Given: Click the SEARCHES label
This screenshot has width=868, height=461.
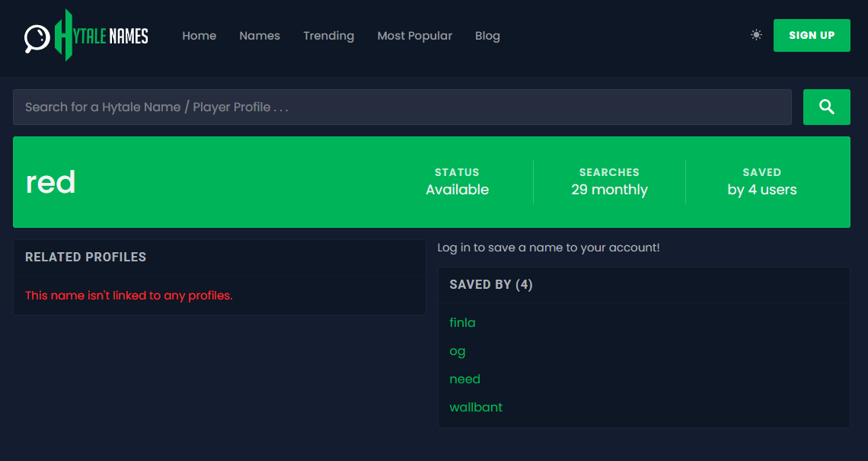Looking at the screenshot, I should point(609,172).
